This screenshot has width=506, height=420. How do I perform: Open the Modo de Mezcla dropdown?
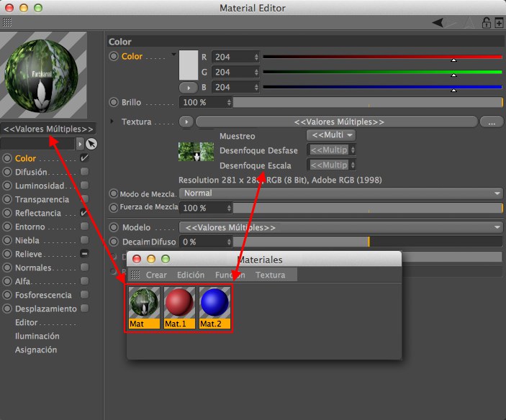340,193
